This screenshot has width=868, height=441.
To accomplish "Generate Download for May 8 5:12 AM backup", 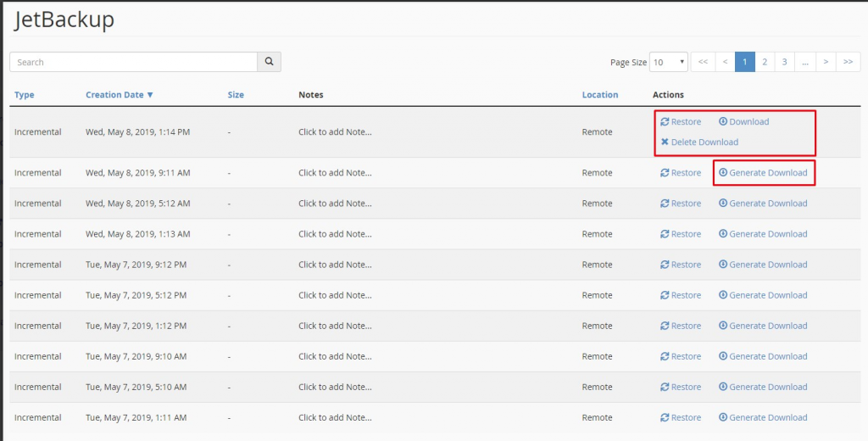I will [763, 204].
